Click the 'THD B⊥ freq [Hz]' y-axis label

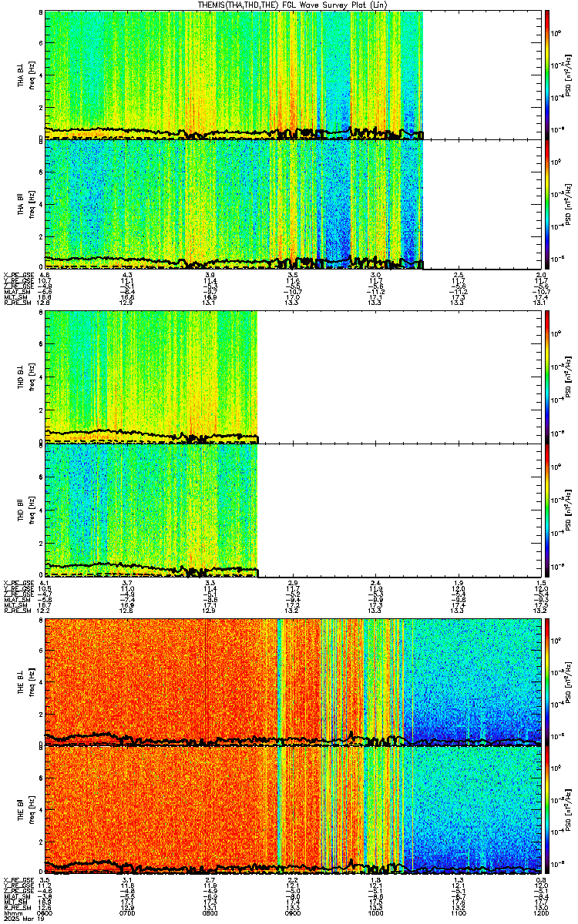[x=25, y=377]
